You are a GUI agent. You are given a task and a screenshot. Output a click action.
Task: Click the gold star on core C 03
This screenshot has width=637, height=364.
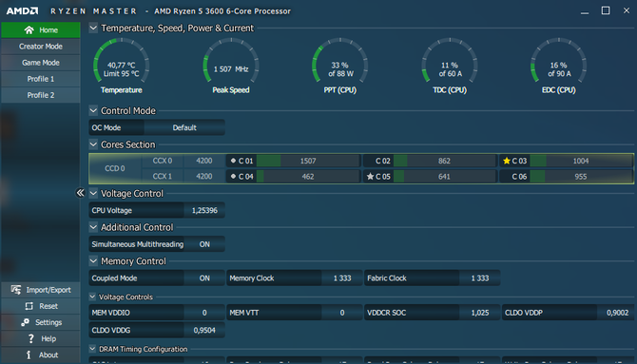[x=506, y=161]
